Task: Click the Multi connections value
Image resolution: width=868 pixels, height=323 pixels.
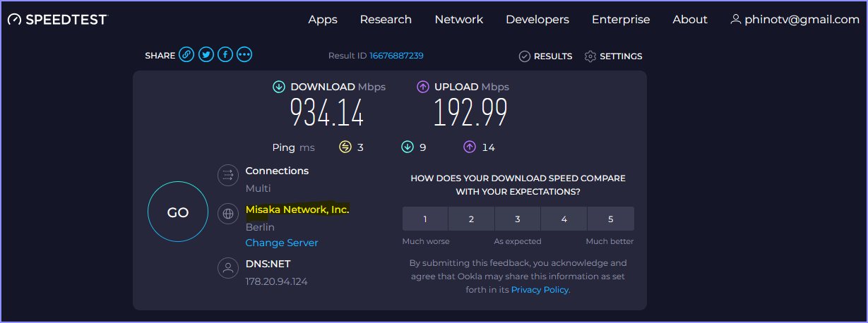Action: tap(258, 188)
